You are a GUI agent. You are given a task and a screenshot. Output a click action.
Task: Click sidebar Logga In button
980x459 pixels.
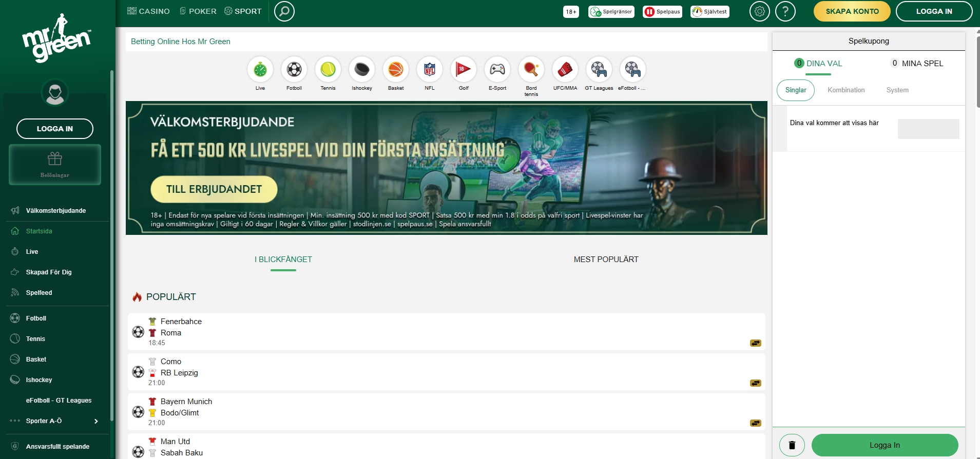click(x=55, y=129)
